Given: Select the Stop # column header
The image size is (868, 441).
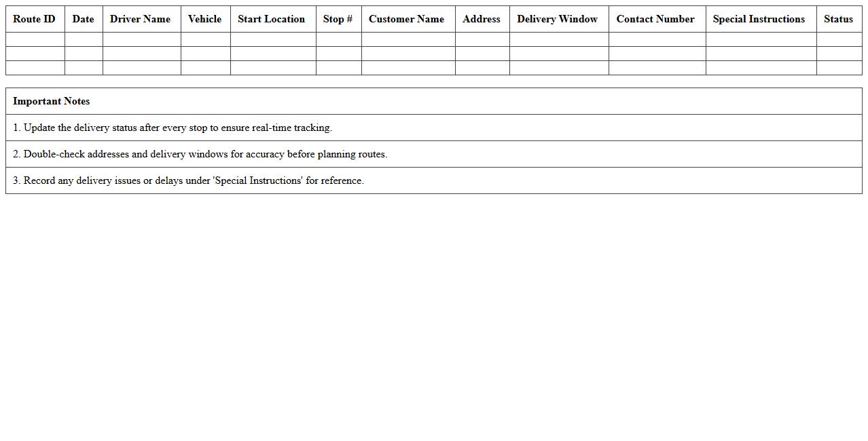Looking at the screenshot, I should point(338,19).
